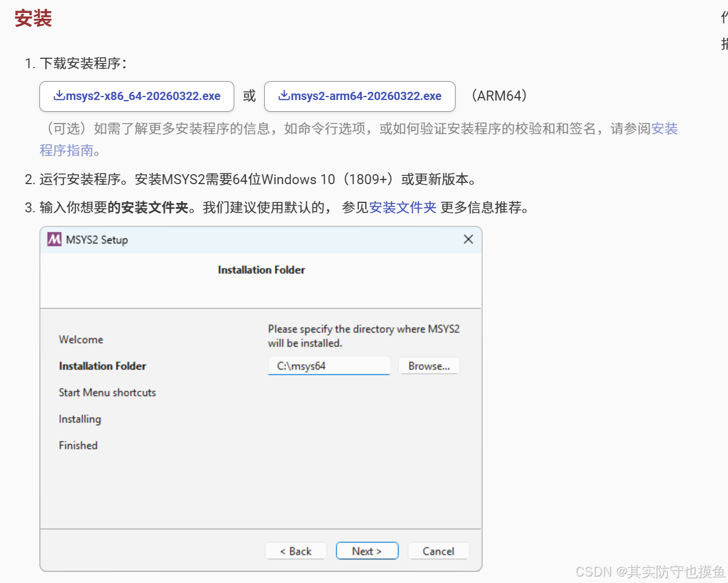
Task: Click the download icon on x86_64 button
Action: 59,95
